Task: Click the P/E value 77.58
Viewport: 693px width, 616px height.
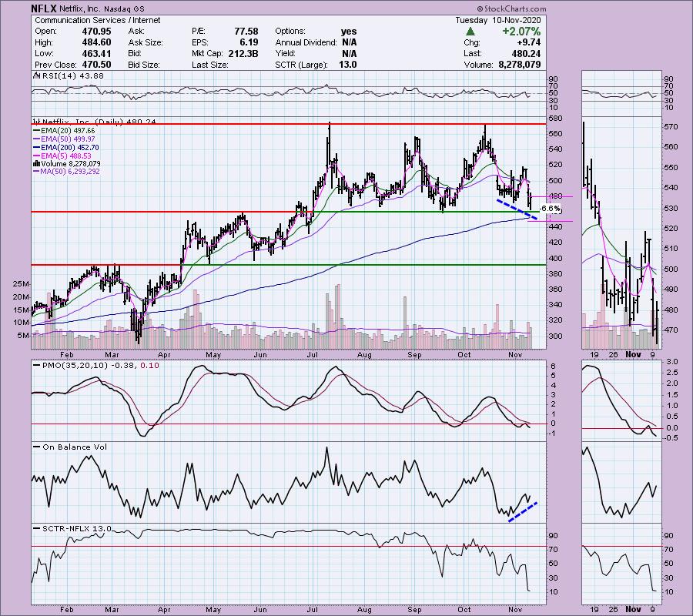Action: pos(246,32)
